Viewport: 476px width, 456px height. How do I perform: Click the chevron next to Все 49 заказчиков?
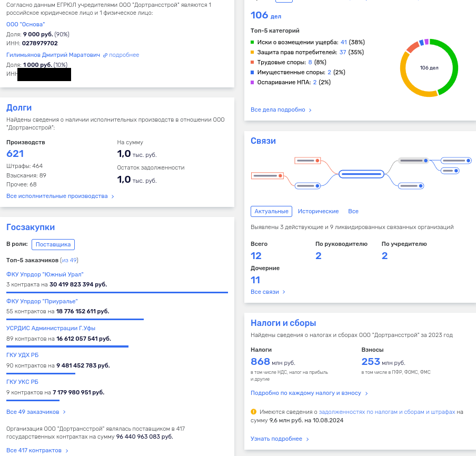point(64,412)
